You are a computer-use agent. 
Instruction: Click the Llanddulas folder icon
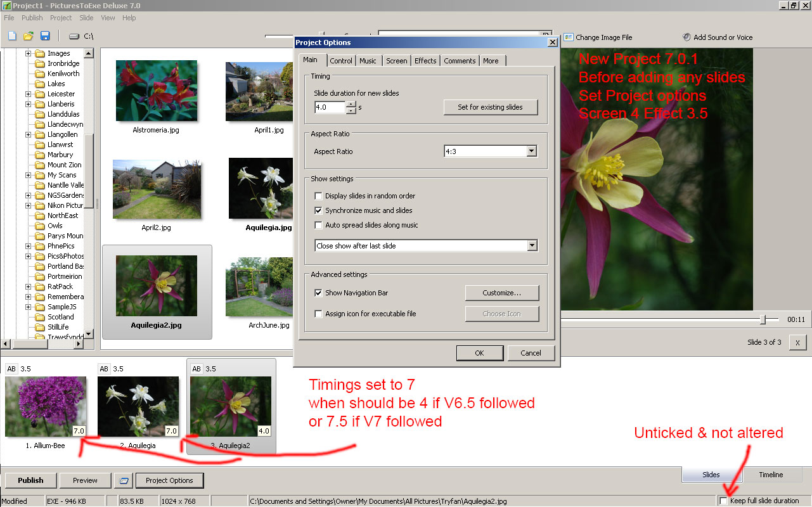40,114
